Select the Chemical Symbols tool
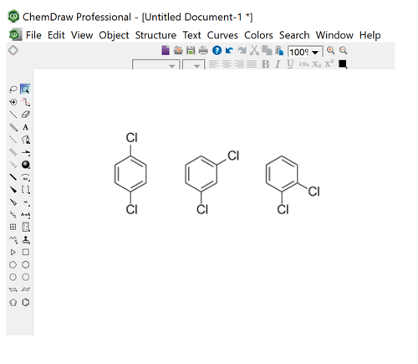418x364 pixels. [26, 202]
